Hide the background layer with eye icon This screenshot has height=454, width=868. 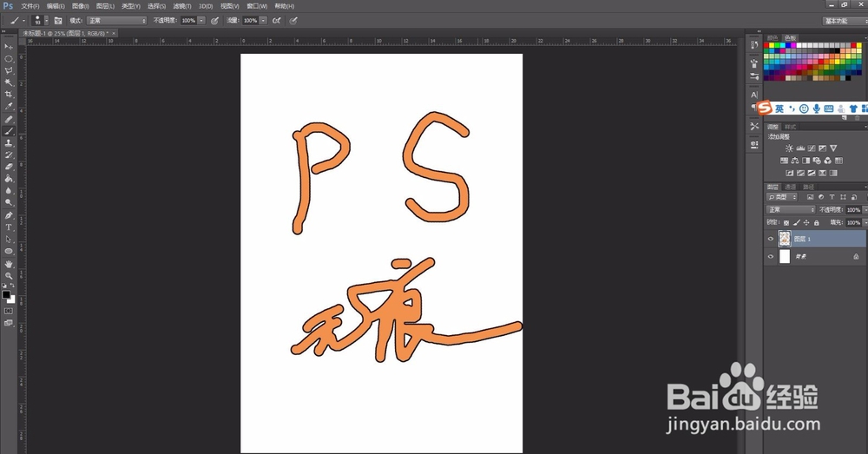point(771,256)
